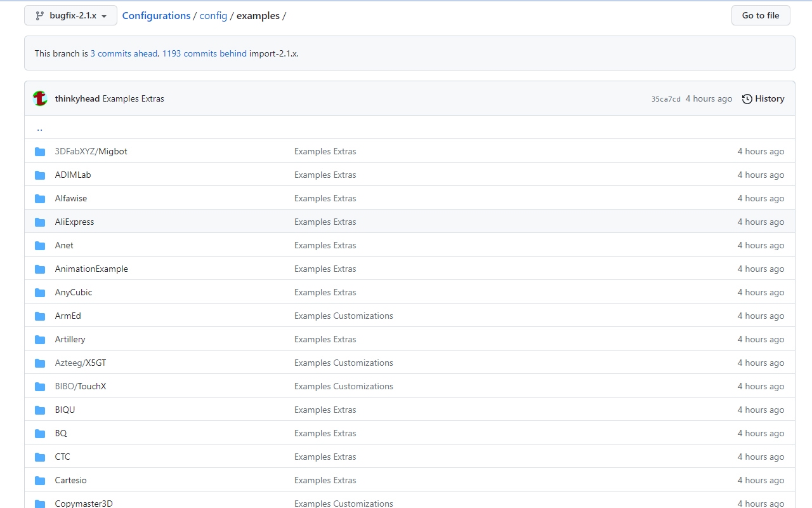Click the folder icon for CTC
Image resolution: width=812 pixels, height=508 pixels.
coord(40,457)
